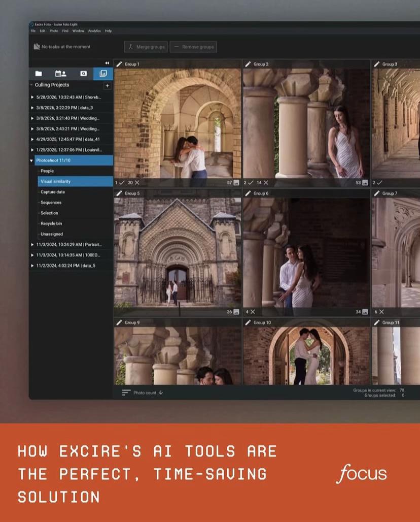Open the Search tab icon in sidebar
This screenshot has width=420, height=522.
pyautogui.click(x=84, y=74)
